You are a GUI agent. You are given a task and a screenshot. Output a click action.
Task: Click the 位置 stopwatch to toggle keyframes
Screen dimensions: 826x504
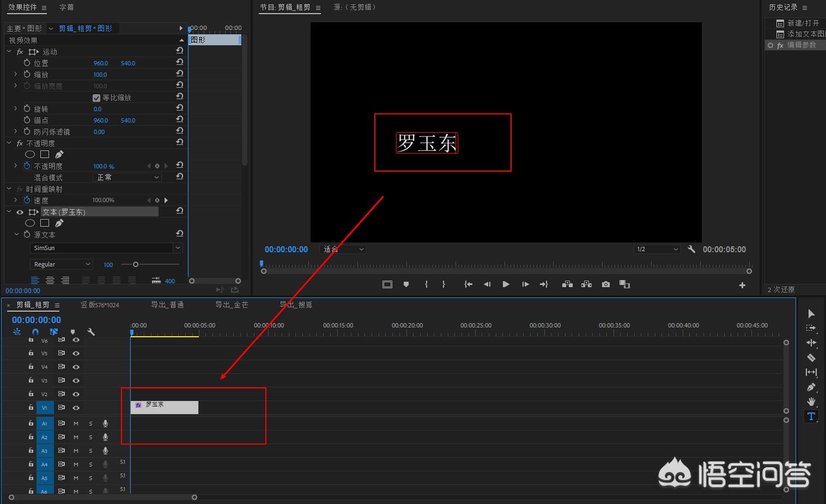27,63
